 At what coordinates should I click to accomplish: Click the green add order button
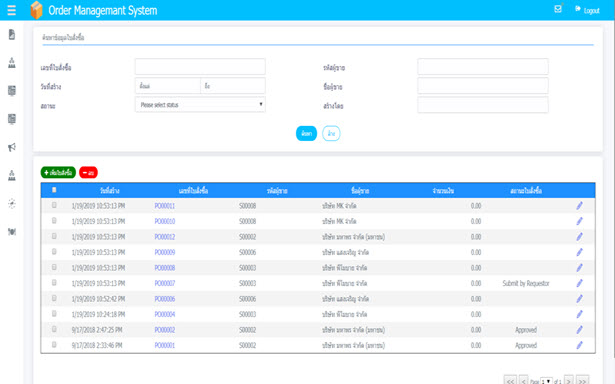click(x=58, y=173)
